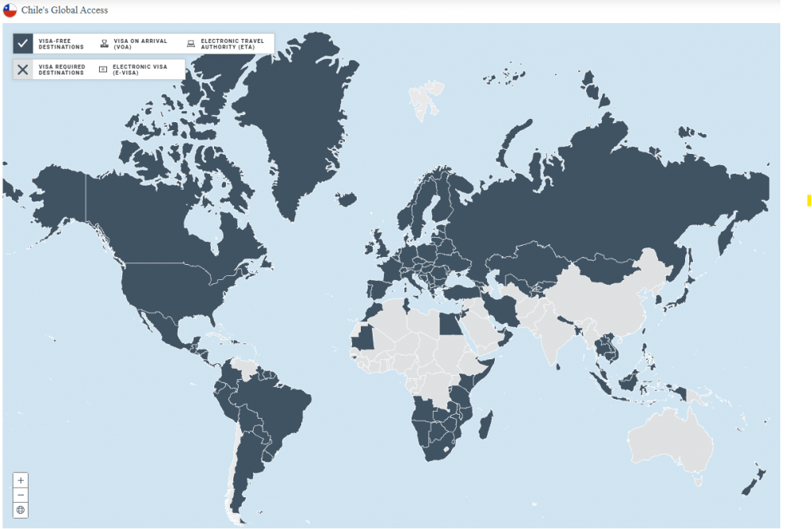Click the Chile flag icon

click(10, 10)
